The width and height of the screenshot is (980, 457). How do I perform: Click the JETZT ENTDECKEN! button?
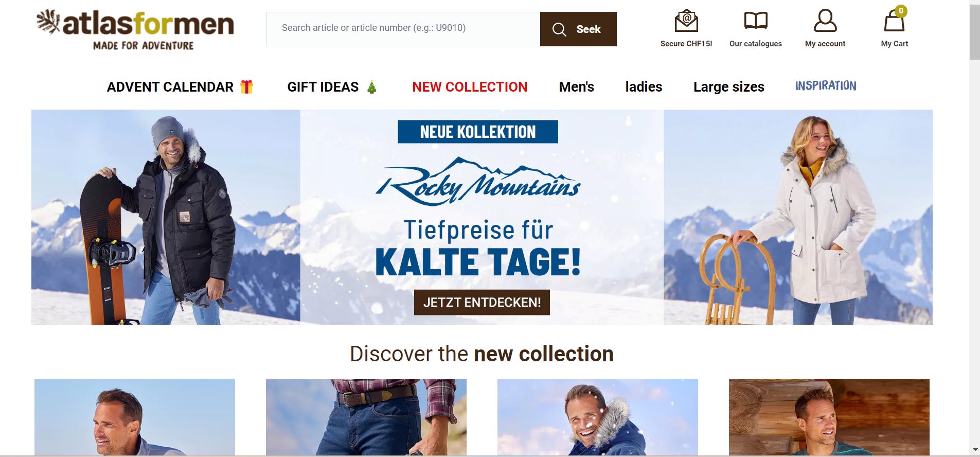coord(482,302)
